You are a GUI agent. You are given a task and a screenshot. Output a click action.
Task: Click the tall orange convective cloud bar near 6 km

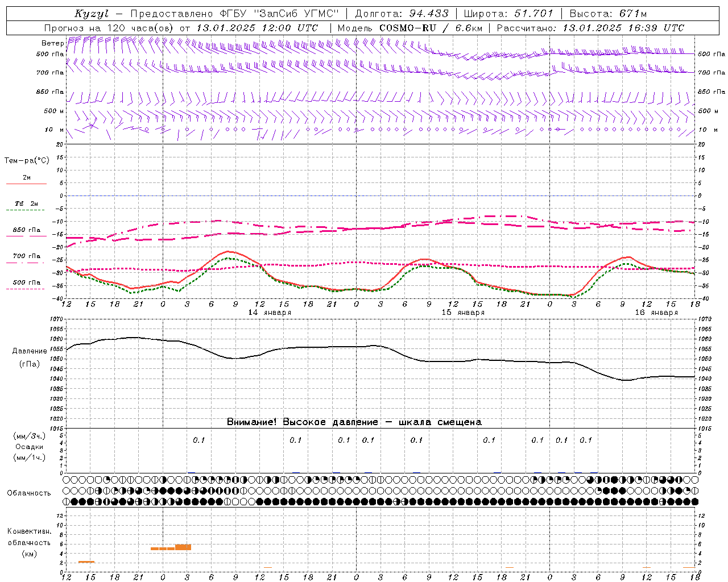point(183,547)
